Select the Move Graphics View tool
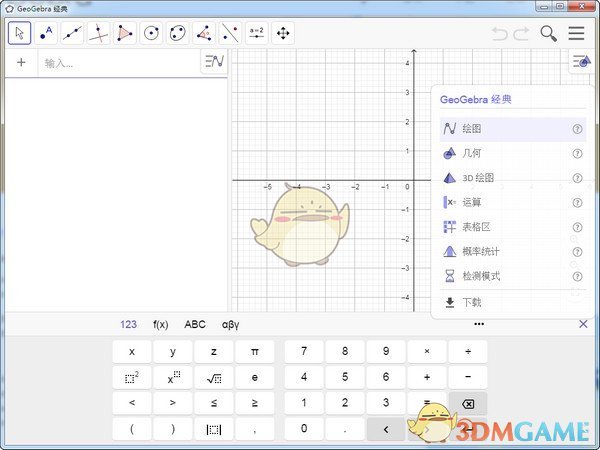600x450 pixels. click(283, 33)
